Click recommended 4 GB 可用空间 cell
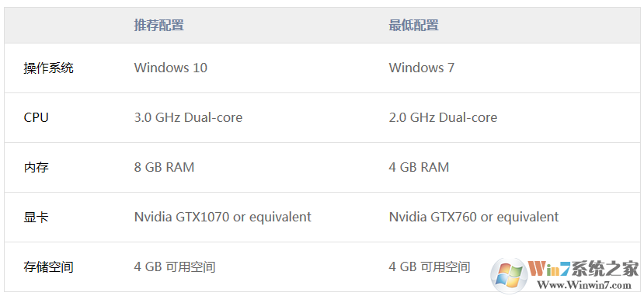This screenshot has width=644, height=296. [x=175, y=267]
